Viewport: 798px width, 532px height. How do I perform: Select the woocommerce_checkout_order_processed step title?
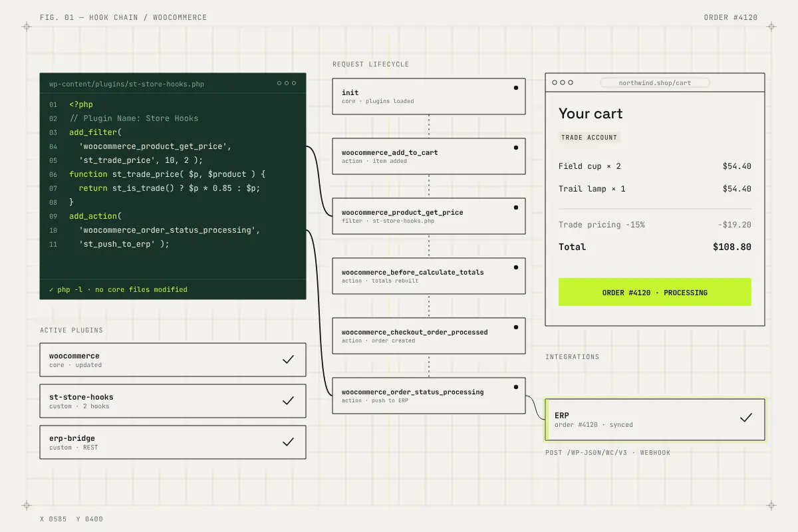415,332
